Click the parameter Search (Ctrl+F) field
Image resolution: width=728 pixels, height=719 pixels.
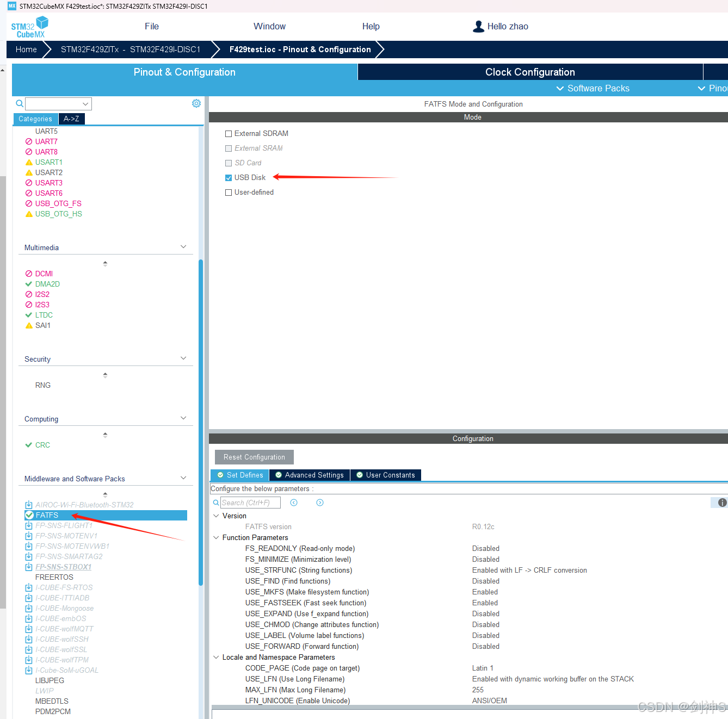click(x=250, y=503)
